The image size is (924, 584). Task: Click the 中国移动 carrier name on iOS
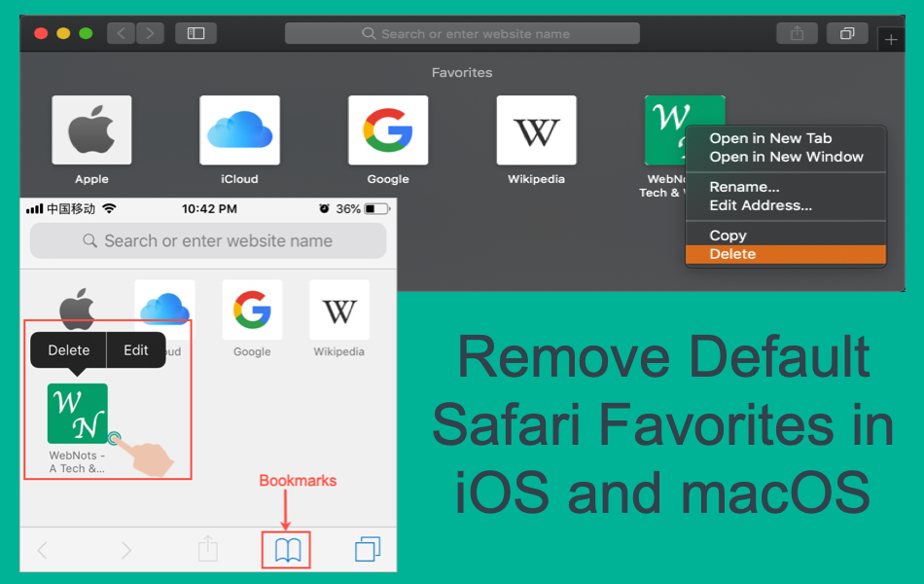coord(71,209)
